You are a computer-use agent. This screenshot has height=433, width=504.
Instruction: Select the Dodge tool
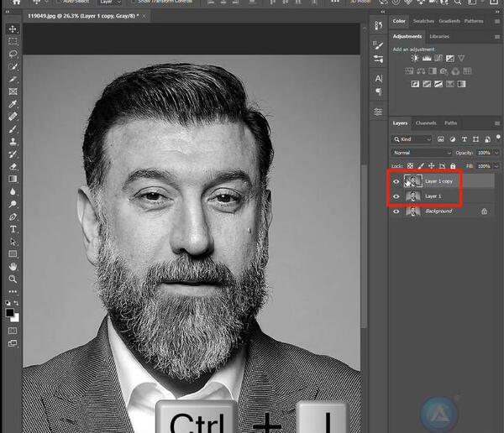[13, 204]
